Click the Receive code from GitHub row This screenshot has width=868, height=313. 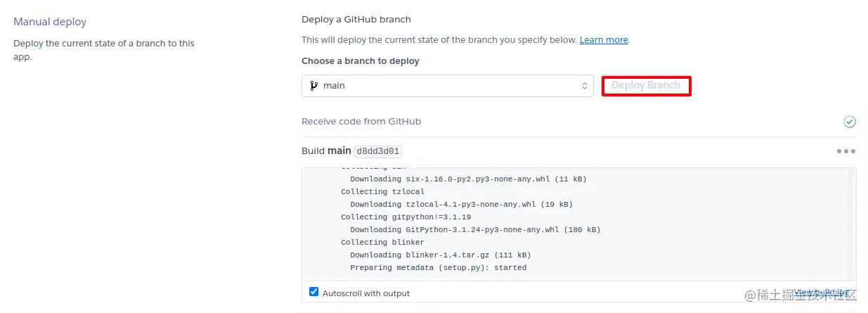pyautogui.click(x=579, y=122)
